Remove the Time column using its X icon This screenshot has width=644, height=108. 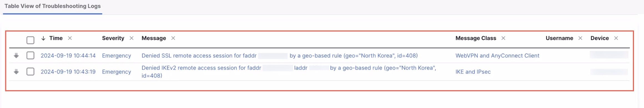click(x=70, y=38)
